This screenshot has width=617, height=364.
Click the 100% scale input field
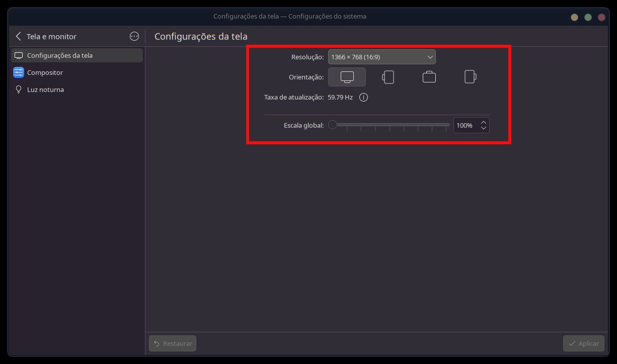466,125
